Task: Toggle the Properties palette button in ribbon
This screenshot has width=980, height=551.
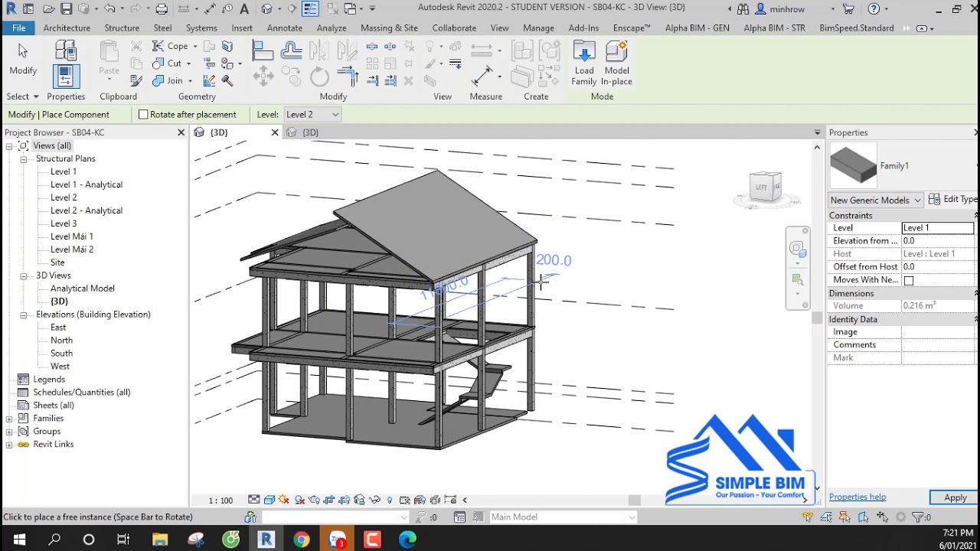Action: pyautogui.click(x=66, y=77)
